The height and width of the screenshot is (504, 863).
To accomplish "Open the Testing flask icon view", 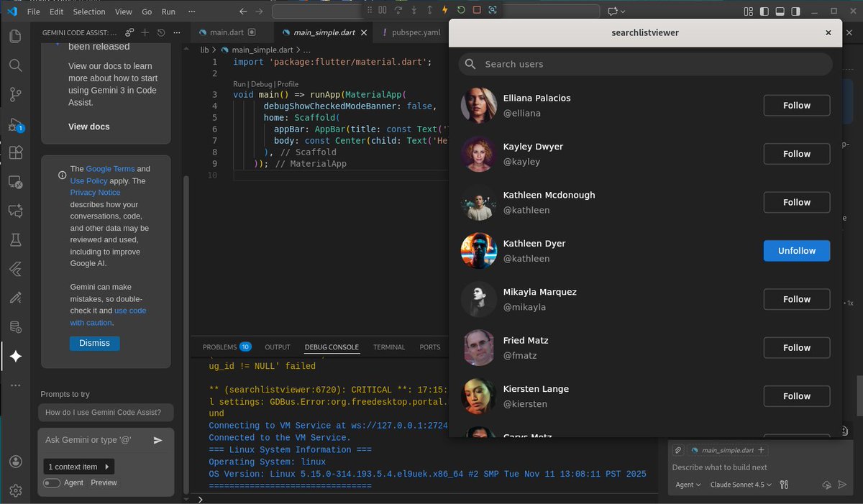I will tap(15, 240).
